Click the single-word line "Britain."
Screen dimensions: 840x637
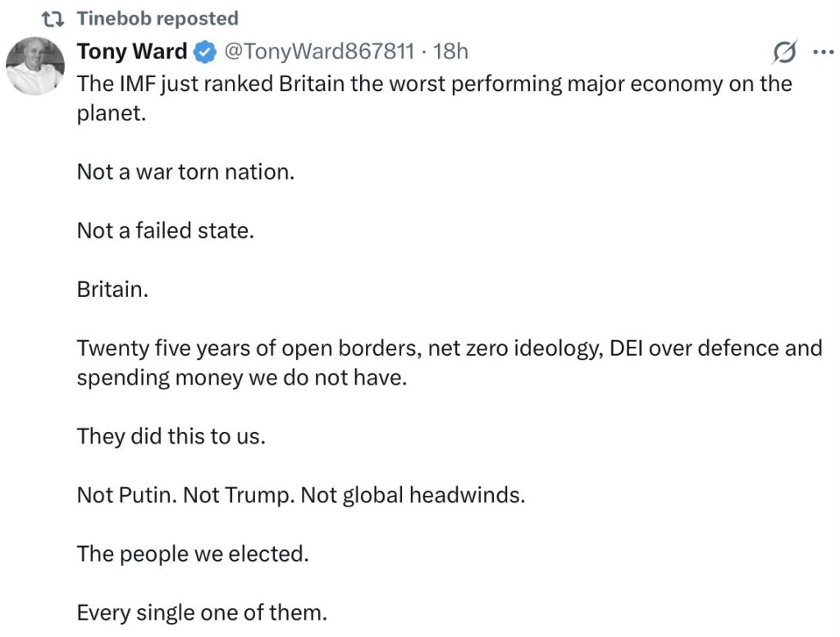click(112, 289)
